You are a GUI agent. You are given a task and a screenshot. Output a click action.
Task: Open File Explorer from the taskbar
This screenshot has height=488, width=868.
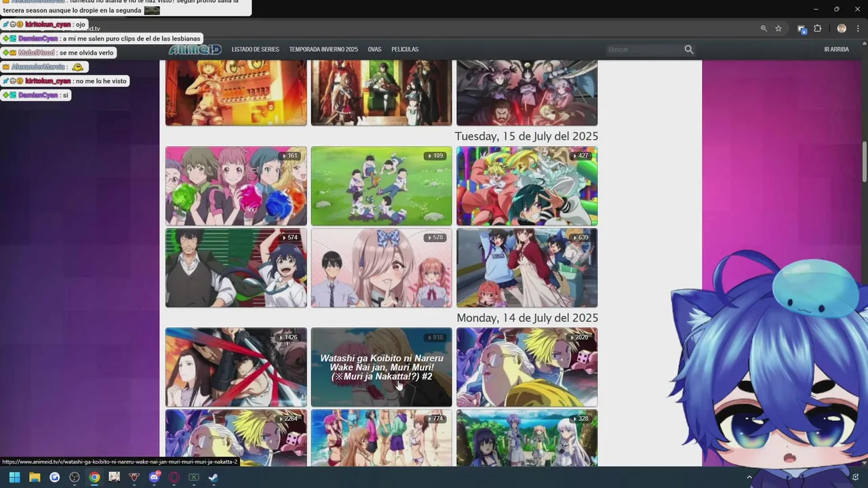click(x=35, y=477)
